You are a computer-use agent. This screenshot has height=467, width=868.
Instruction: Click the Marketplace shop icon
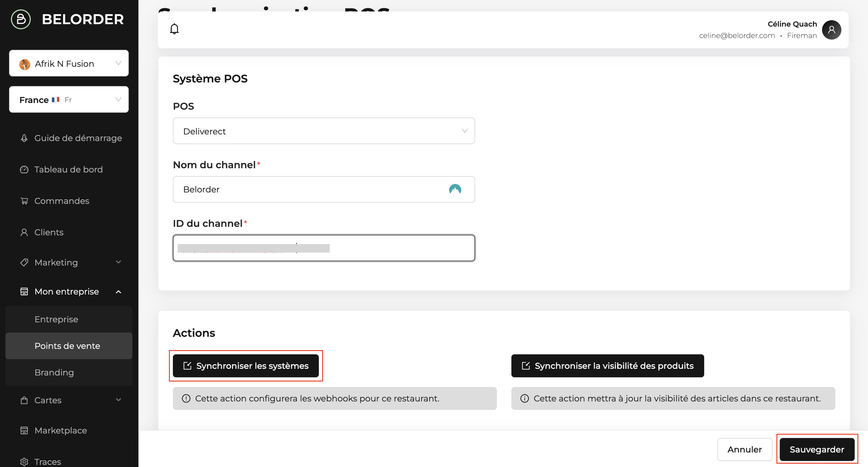(x=24, y=430)
